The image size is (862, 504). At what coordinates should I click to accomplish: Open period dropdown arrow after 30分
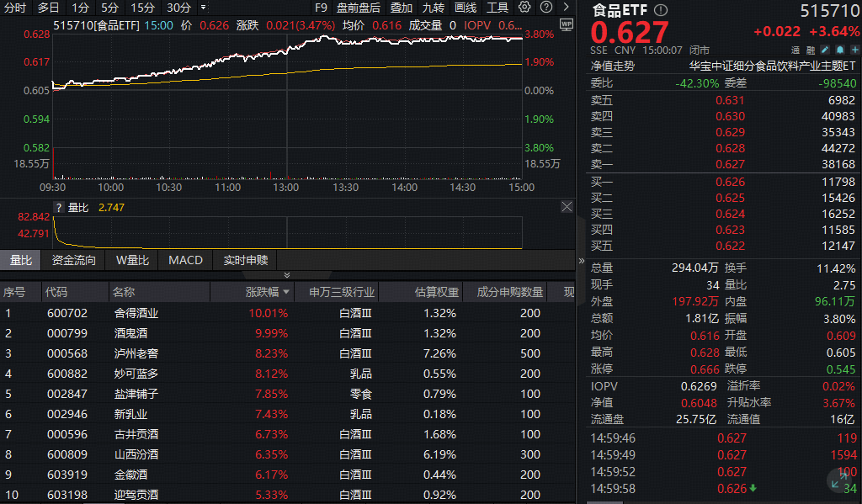pyautogui.click(x=203, y=8)
